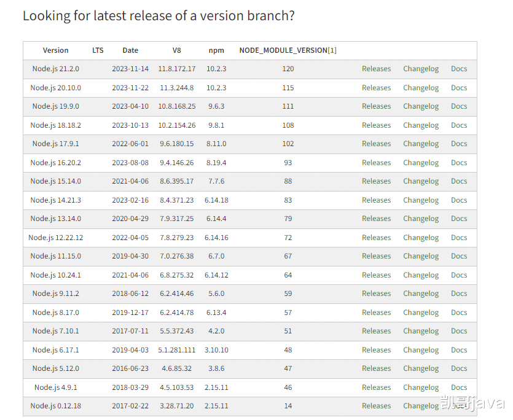Viewport: 513px width, 420px height.
Task: Open Changelog for Node.js 9.11.2
Action: 421,294
